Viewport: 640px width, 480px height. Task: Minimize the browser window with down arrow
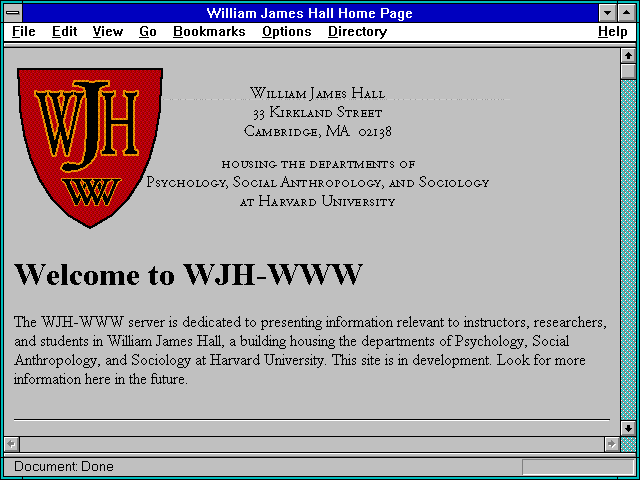[x=607, y=13]
